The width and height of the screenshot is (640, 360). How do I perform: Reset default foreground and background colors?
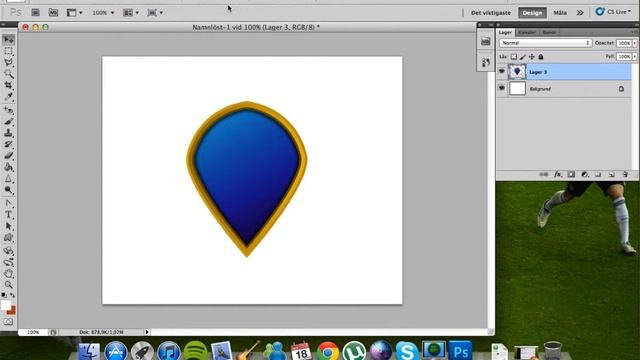[x=4, y=295]
